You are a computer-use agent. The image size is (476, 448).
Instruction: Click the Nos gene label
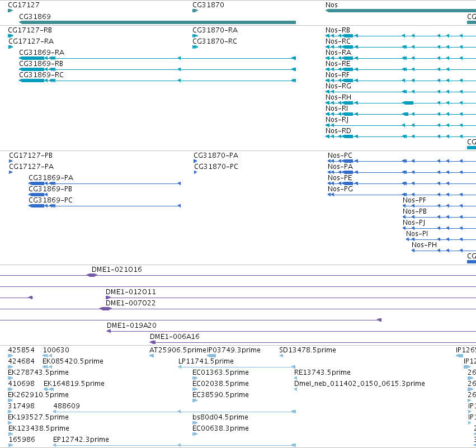tap(332, 5)
